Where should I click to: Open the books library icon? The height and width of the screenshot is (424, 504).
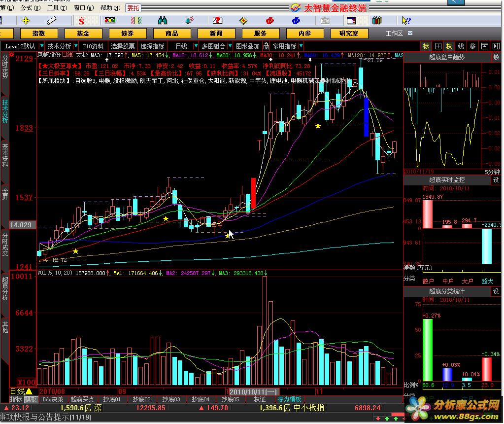377,21
